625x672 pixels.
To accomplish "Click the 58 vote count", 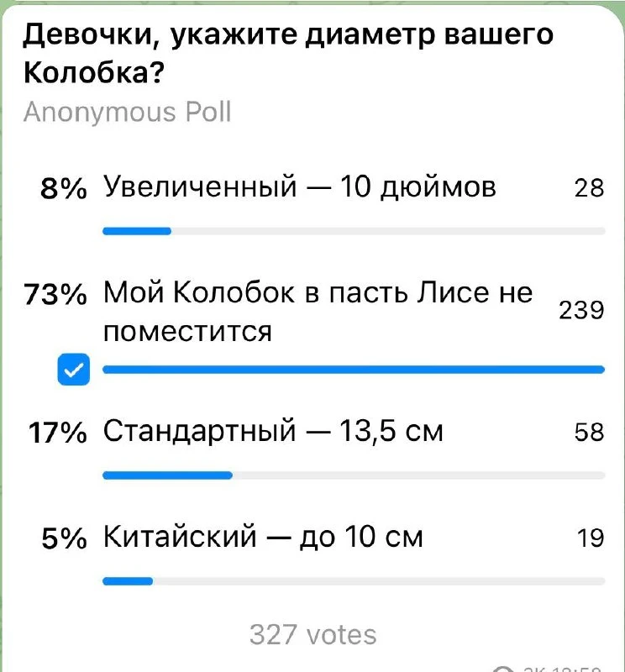I will [x=590, y=432].
